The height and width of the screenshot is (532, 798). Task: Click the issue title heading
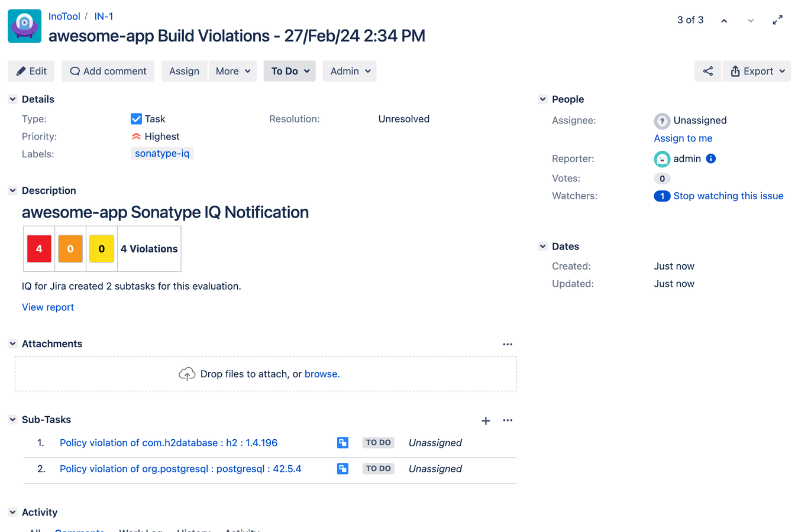(x=237, y=36)
